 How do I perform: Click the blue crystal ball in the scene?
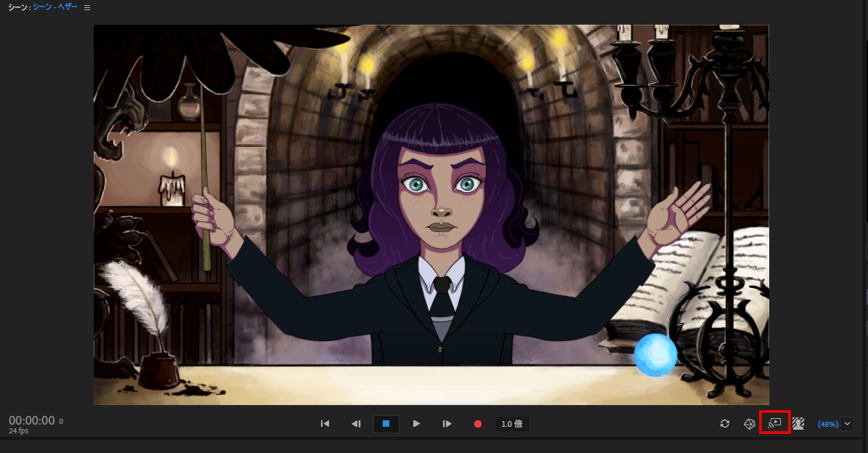pyautogui.click(x=656, y=355)
